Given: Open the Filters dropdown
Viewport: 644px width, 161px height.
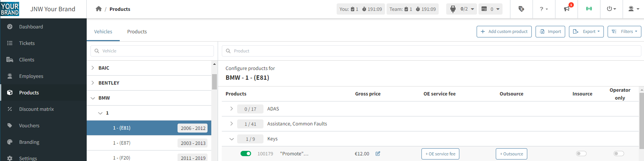Looking at the screenshot, I should [x=624, y=32].
